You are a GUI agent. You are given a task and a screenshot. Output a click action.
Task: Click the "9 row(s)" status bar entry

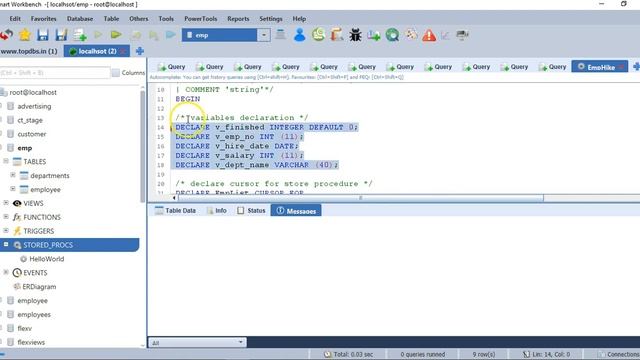coord(484,354)
